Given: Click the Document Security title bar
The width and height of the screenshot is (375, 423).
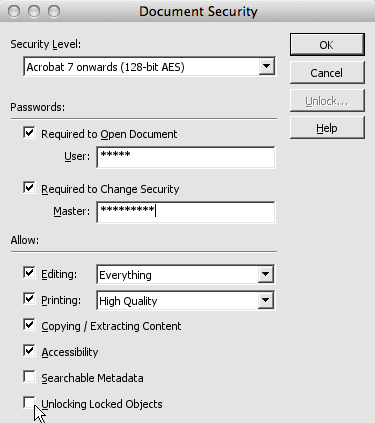Looking at the screenshot, I should click(198, 11).
